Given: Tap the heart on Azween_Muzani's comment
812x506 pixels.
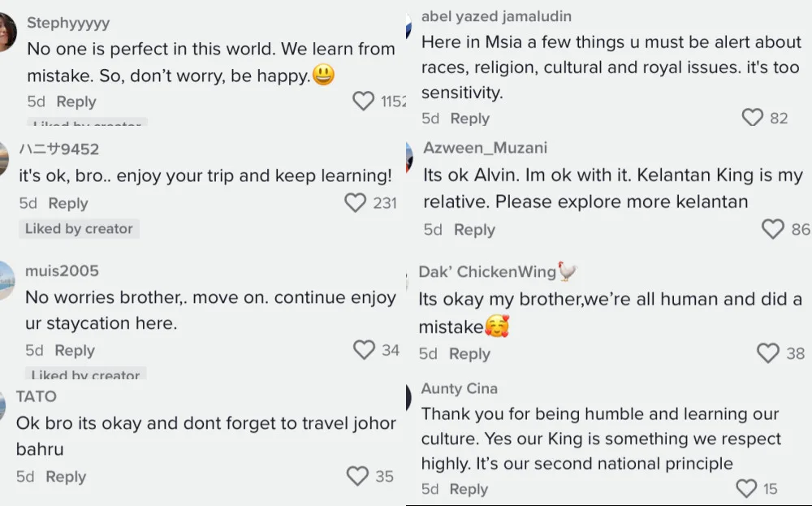Looking at the screenshot, I should point(773,230).
